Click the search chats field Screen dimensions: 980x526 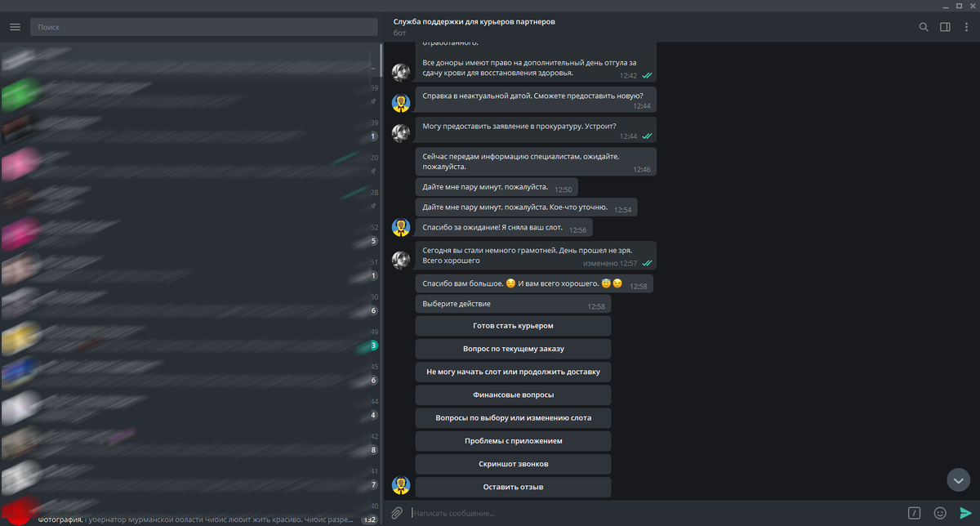(x=203, y=27)
